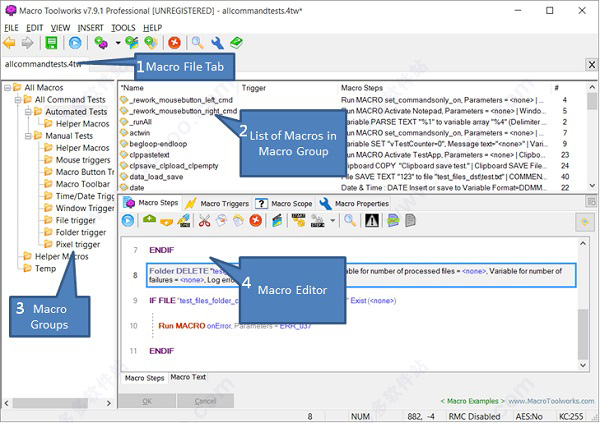Click green-plus clipboard icon in main toolbar
This screenshot has height=423, width=600.
(151, 43)
